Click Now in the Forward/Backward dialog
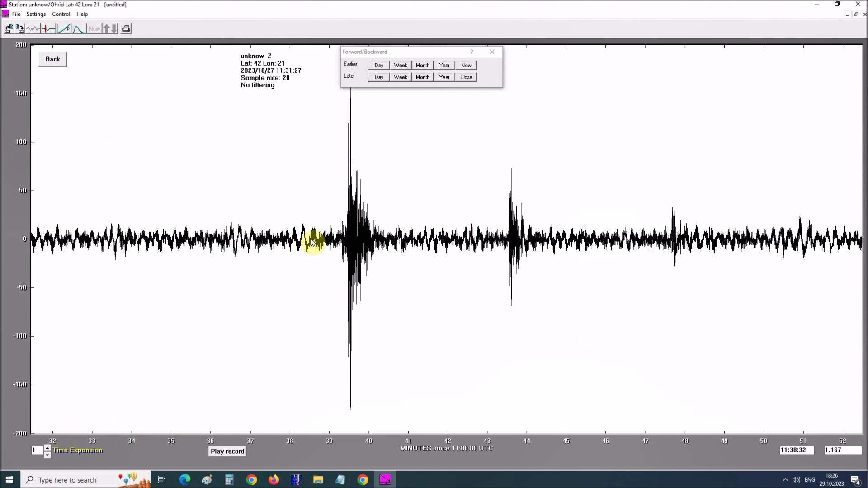868x488 pixels. click(x=466, y=66)
